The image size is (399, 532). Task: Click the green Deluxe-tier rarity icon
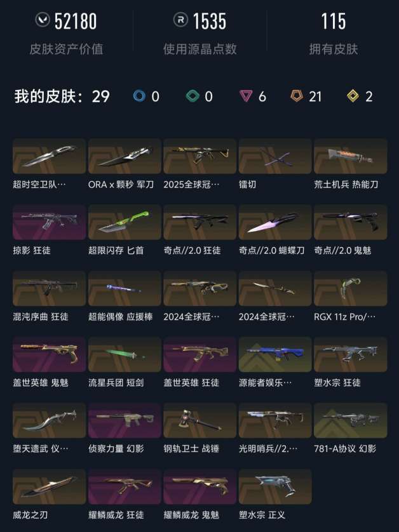[x=193, y=96]
